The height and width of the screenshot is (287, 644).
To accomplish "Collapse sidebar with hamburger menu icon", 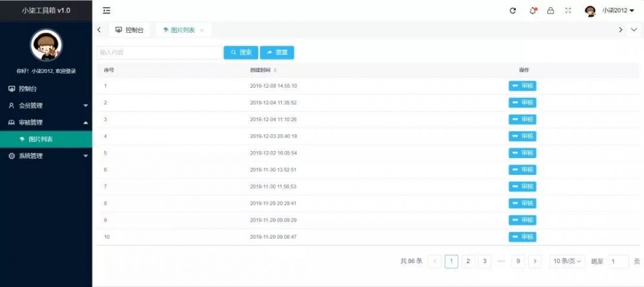I will pos(106,11).
